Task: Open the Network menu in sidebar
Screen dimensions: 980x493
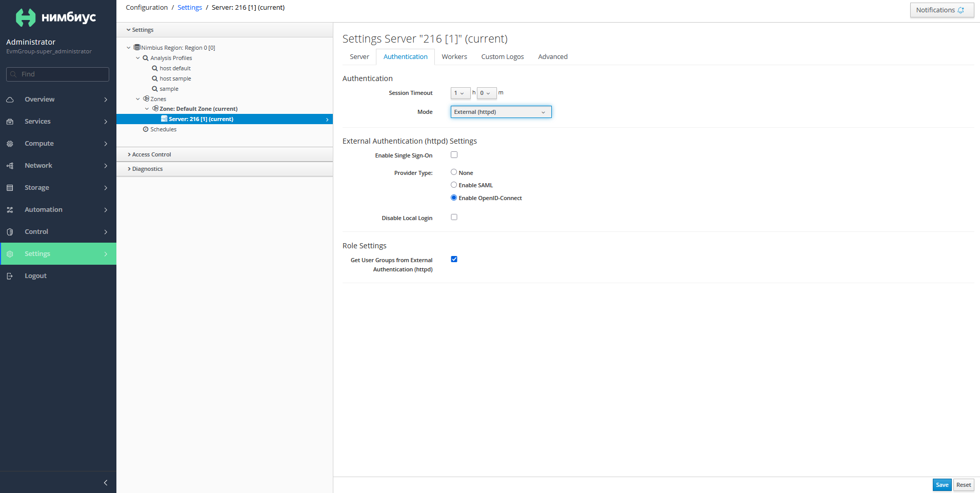Action: click(58, 166)
